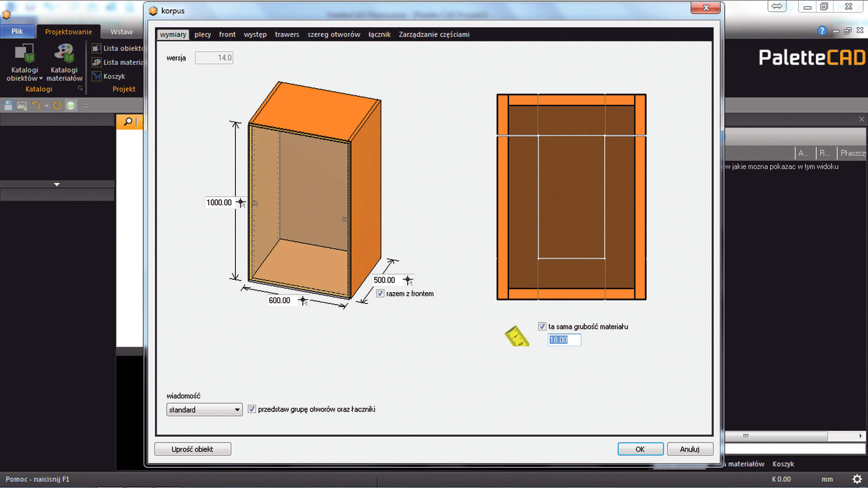Image resolution: width=868 pixels, height=488 pixels.
Task: Toggle przedstaw grupę otworów oraz łączniki checkbox
Action: [x=252, y=409]
